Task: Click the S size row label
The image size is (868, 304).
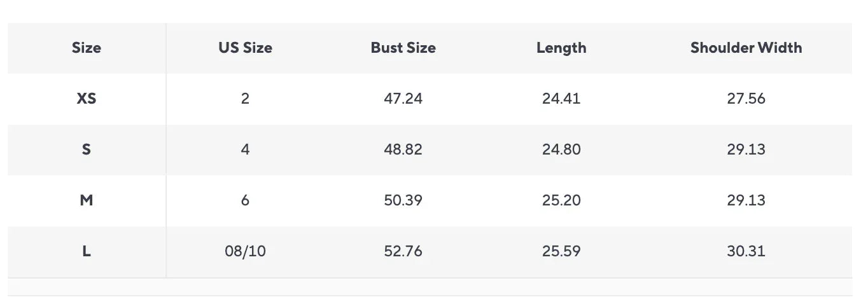Action: coord(87,149)
